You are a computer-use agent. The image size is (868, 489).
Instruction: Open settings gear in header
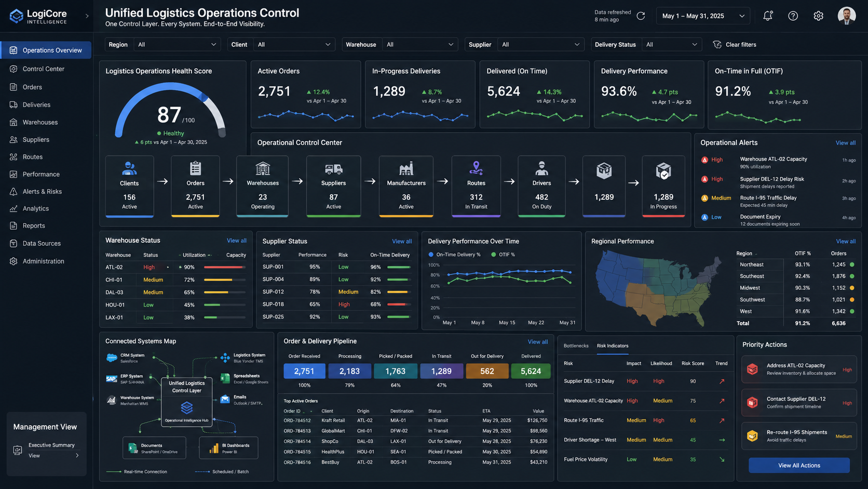818,16
